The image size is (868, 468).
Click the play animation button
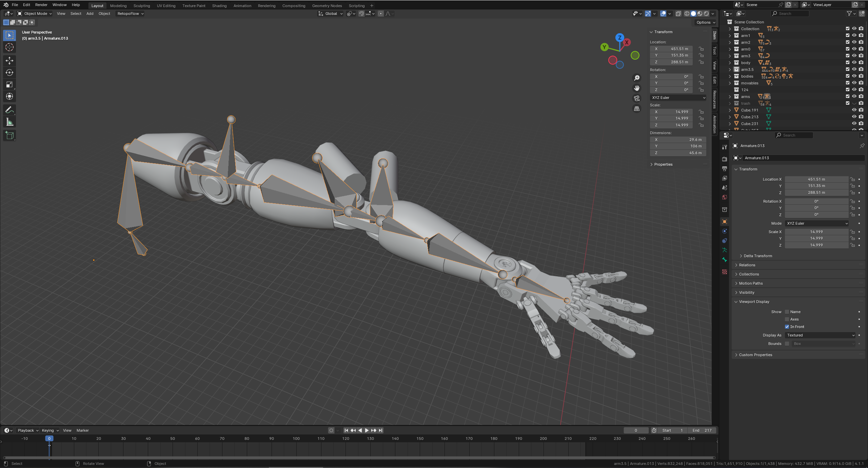[x=367, y=430]
